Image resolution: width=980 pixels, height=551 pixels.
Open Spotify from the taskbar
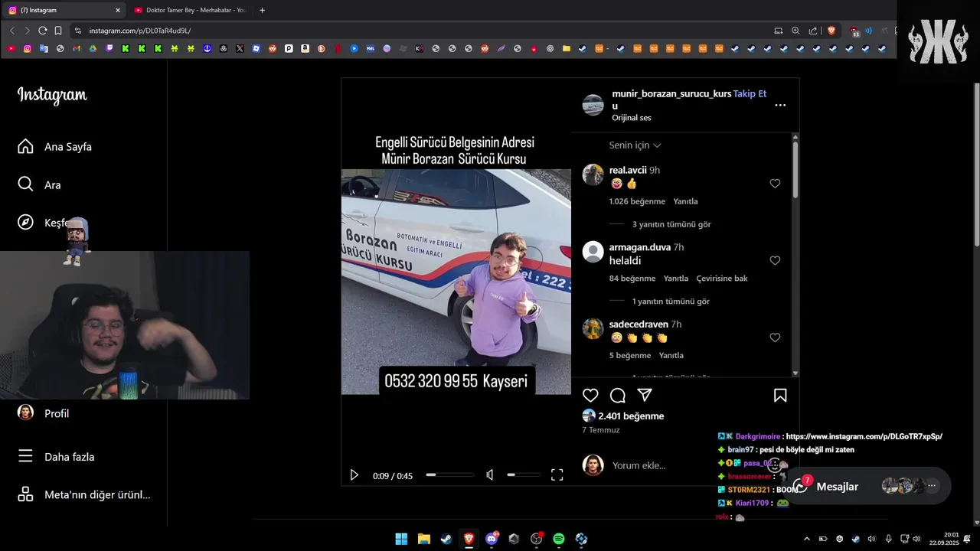point(559,539)
